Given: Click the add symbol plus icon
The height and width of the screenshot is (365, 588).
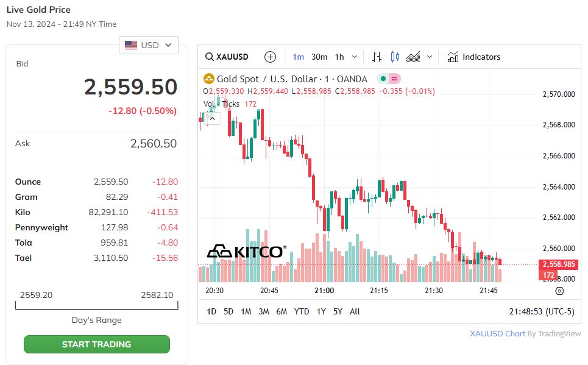Looking at the screenshot, I should [271, 57].
